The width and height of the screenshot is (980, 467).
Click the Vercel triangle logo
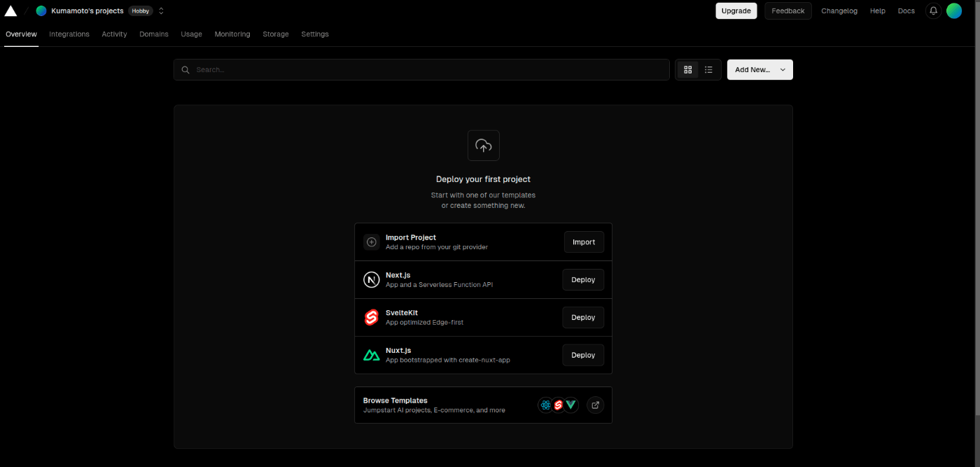pyautogui.click(x=10, y=11)
